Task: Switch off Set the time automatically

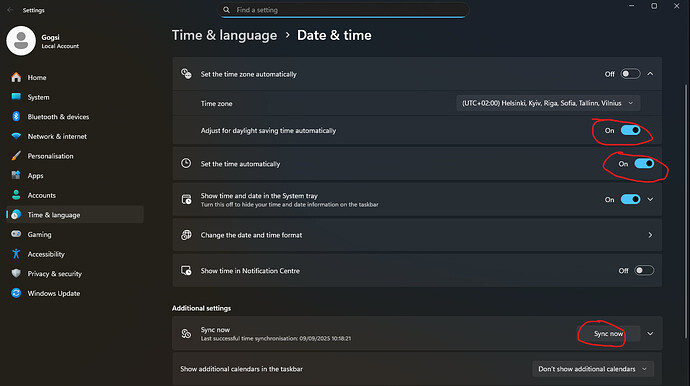Action: point(644,164)
